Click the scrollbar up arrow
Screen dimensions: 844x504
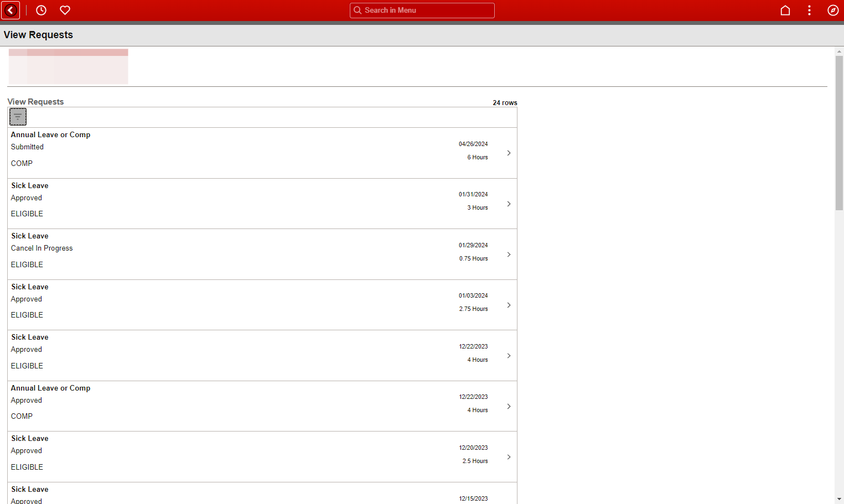839,51
